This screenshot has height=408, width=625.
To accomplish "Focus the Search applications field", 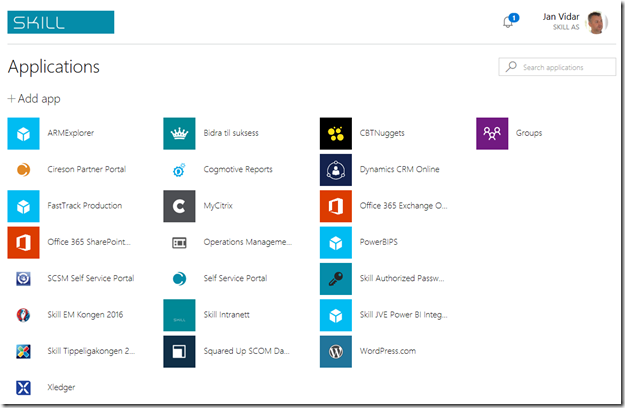I will [557, 67].
